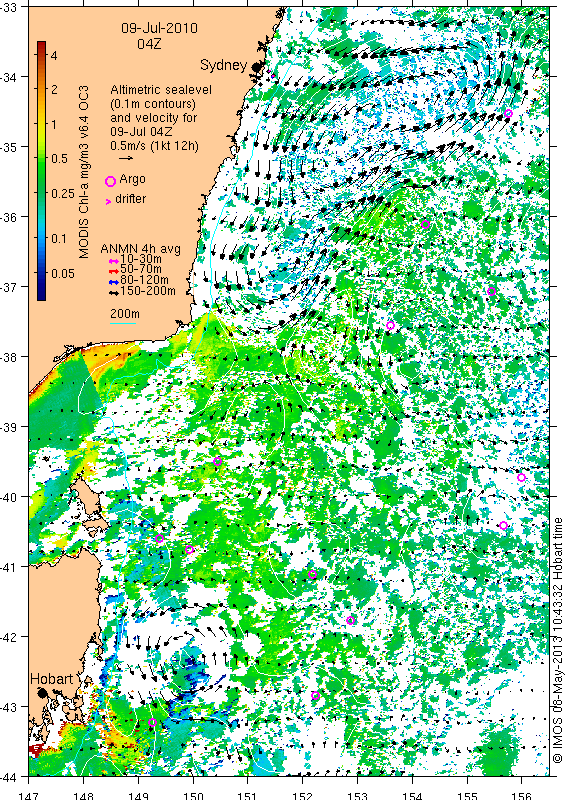Click the Argo legend circle symbol
This screenshot has height=800, width=570.
pos(110,181)
